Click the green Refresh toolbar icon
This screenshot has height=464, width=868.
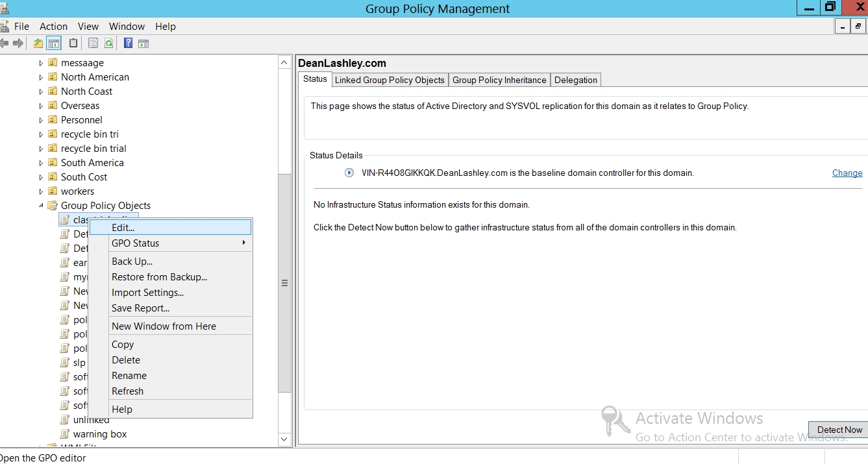pos(109,43)
